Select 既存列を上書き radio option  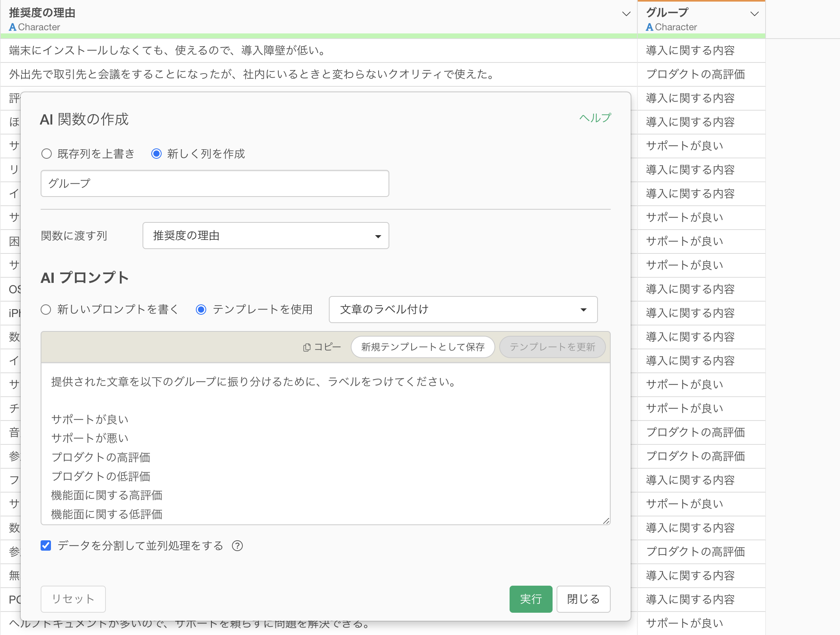point(47,154)
